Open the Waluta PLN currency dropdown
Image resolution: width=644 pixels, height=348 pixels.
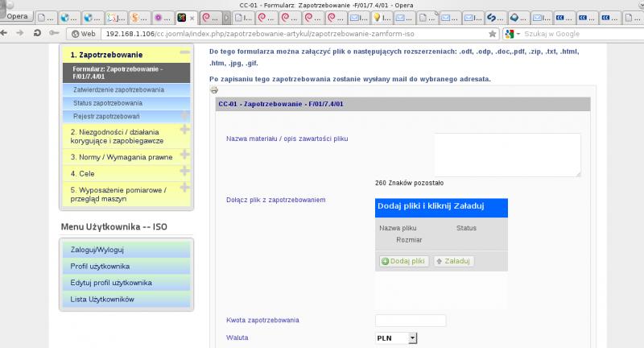pyautogui.click(x=413, y=338)
